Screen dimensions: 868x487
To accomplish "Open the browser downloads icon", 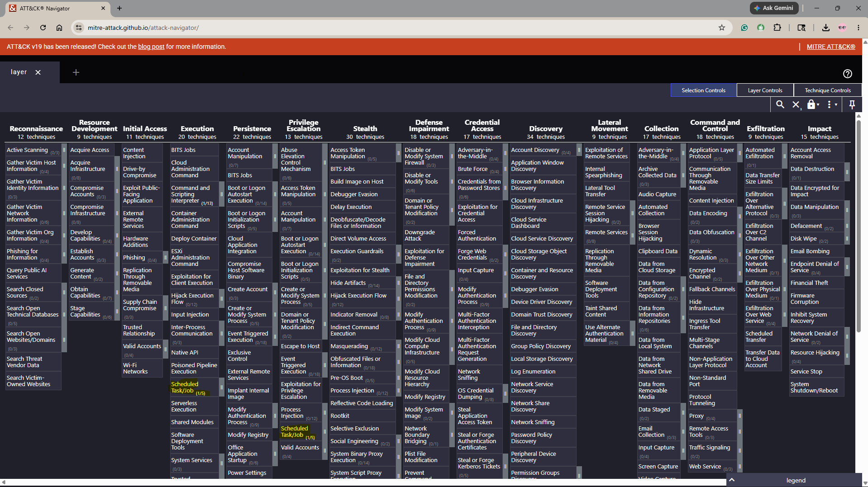I will (x=825, y=28).
